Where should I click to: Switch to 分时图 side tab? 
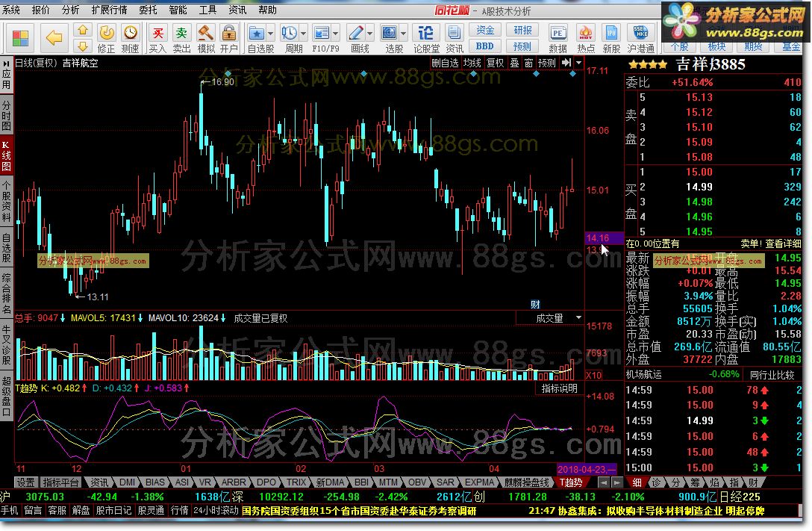pos(6,116)
